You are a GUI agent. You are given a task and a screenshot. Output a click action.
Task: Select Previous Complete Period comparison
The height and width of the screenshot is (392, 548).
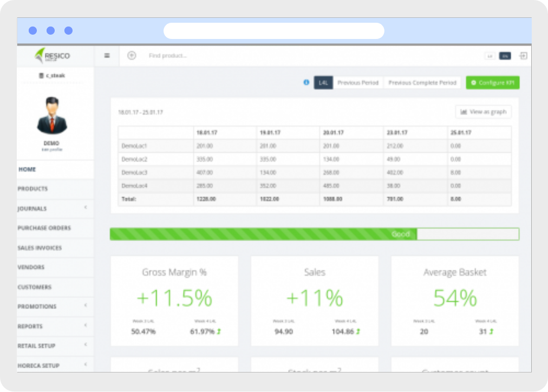click(x=422, y=83)
